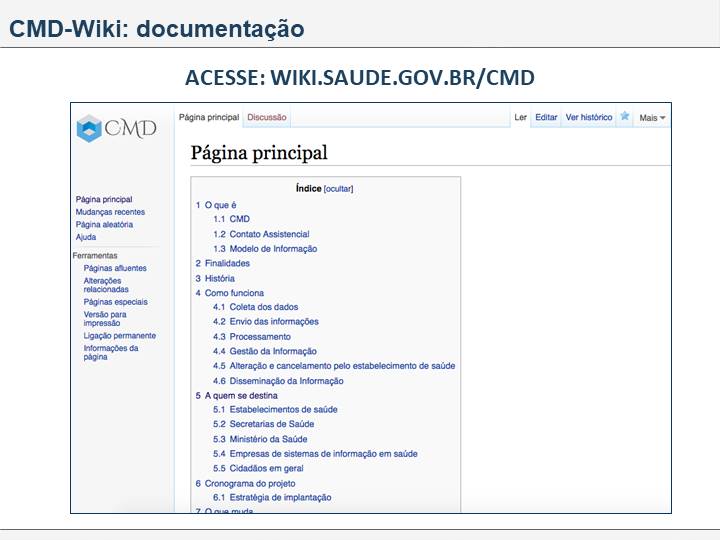Image resolution: width=720 pixels, height=540 pixels.
Task: Add page to watchlist via star icon
Action: click(624, 116)
